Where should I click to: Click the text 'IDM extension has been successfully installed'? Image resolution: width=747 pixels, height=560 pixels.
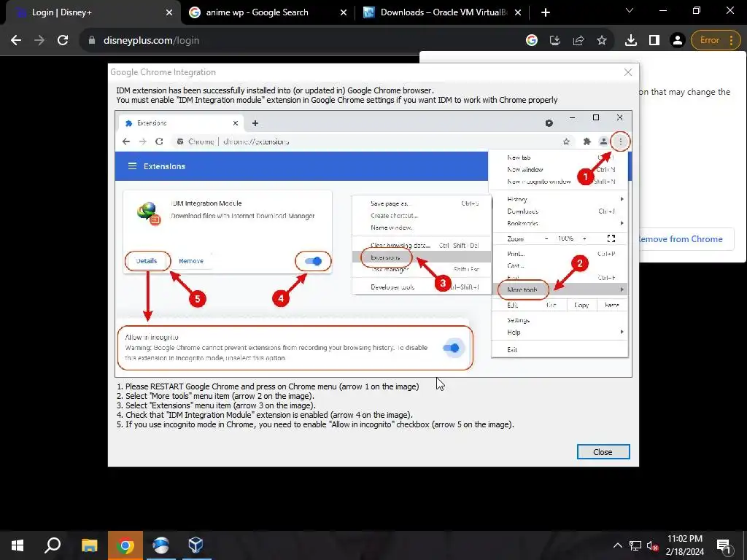click(x=275, y=90)
